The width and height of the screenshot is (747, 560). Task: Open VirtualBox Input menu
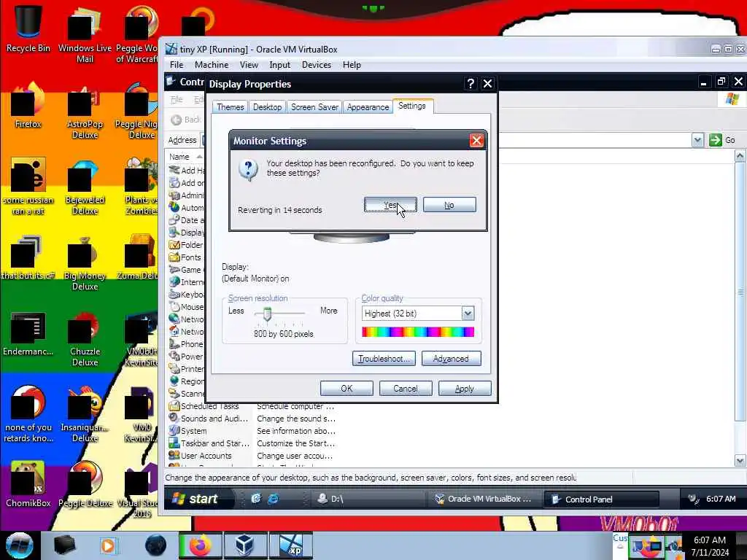279,65
